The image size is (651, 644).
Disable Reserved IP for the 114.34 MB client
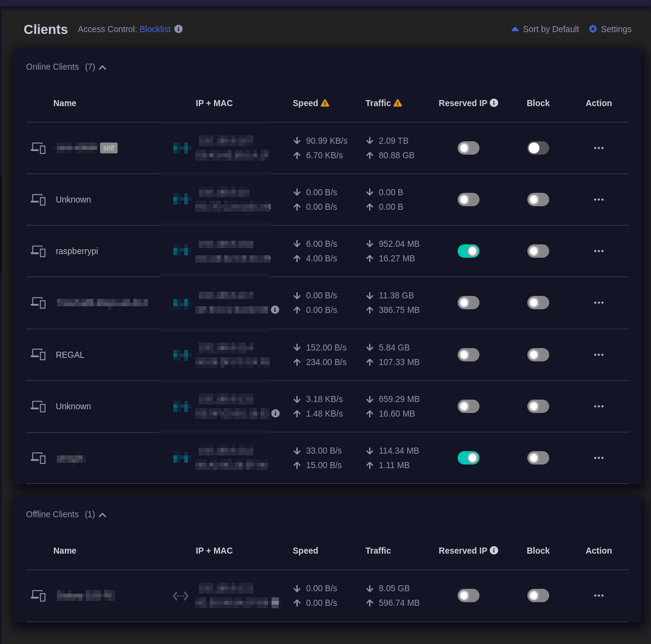[469, 458]
